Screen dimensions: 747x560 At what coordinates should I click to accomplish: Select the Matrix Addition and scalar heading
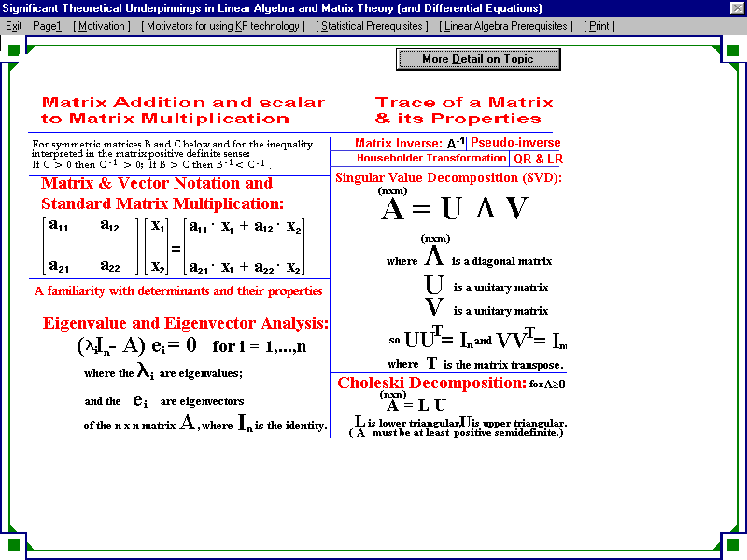tap(183, 110)
